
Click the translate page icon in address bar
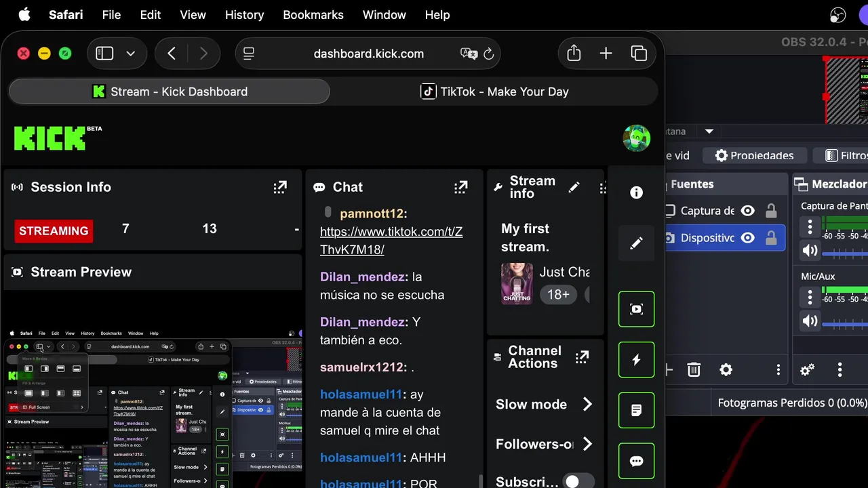469,54
